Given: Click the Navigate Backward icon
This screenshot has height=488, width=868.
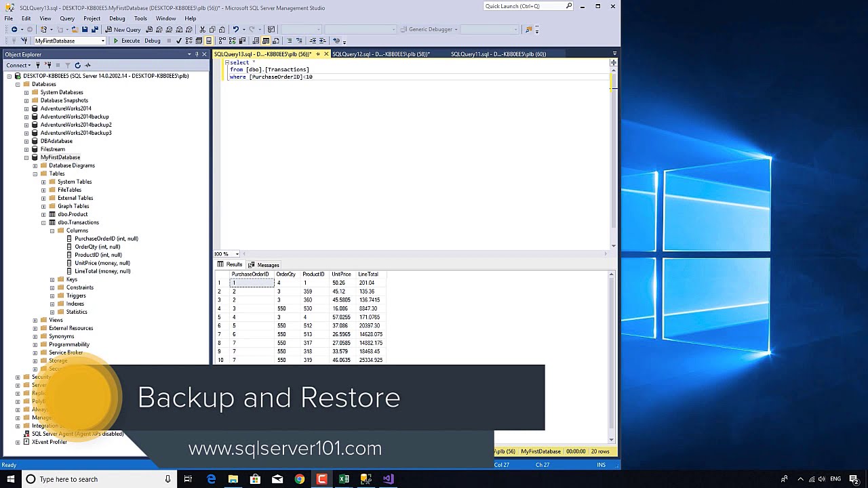Looking at the screenshot, I should 14,29.
